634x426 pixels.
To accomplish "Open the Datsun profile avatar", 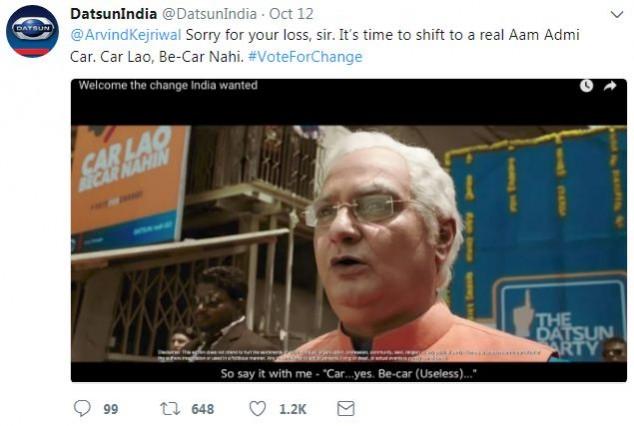I will (32, 31).
